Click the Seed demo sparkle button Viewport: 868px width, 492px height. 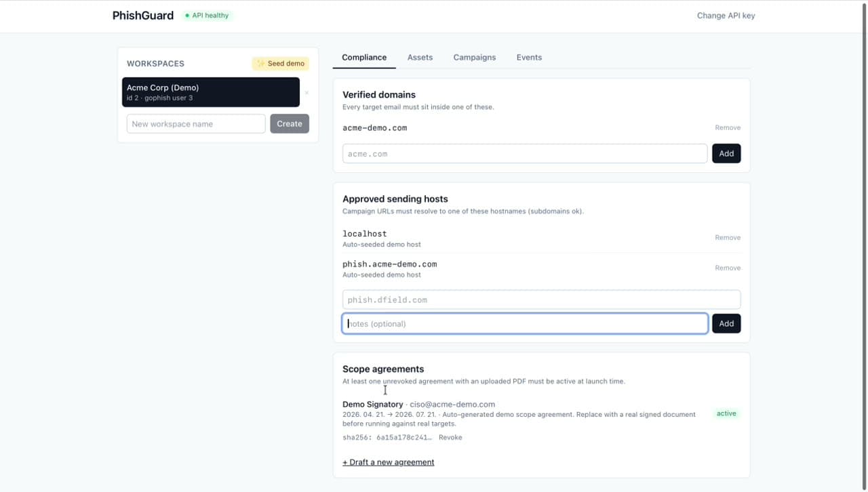tap(281, 64)
